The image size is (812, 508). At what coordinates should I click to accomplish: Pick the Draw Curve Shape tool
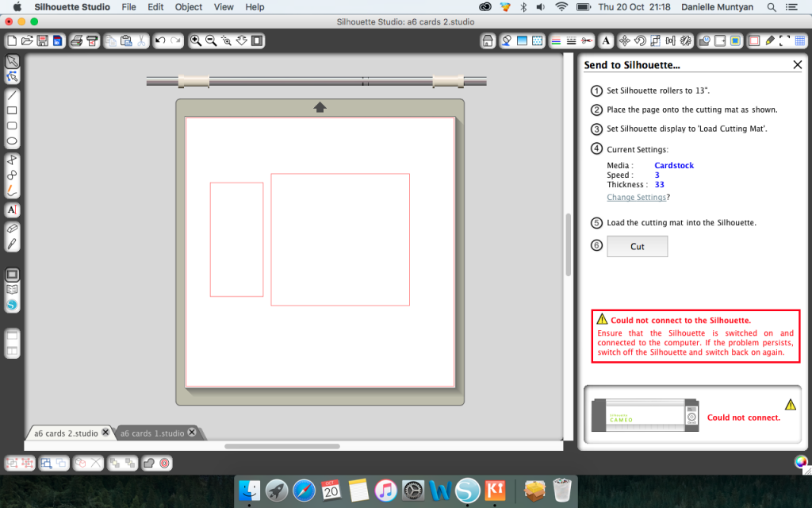click(x=12, y=175)
